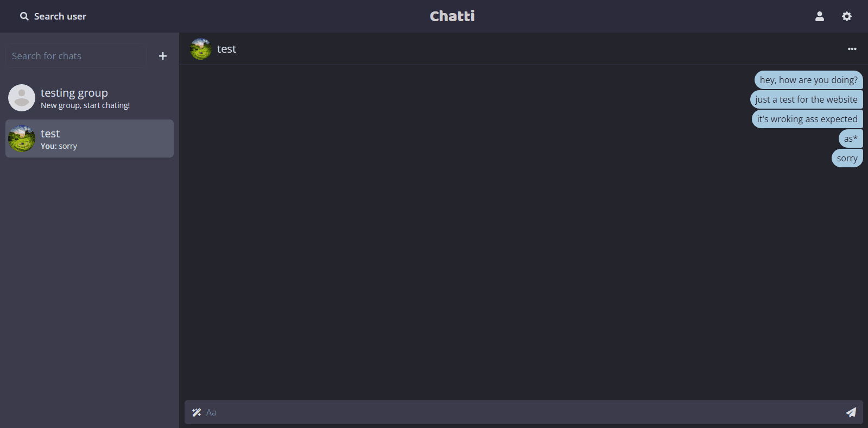
Task: Focus the message input field
Action: coord(521,412)
